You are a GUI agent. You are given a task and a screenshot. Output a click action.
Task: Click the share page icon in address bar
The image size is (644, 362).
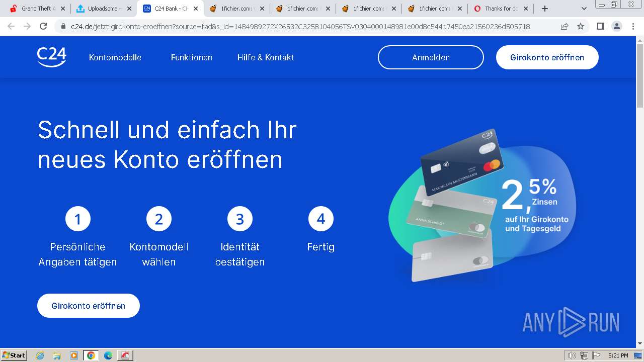(565, 26)
